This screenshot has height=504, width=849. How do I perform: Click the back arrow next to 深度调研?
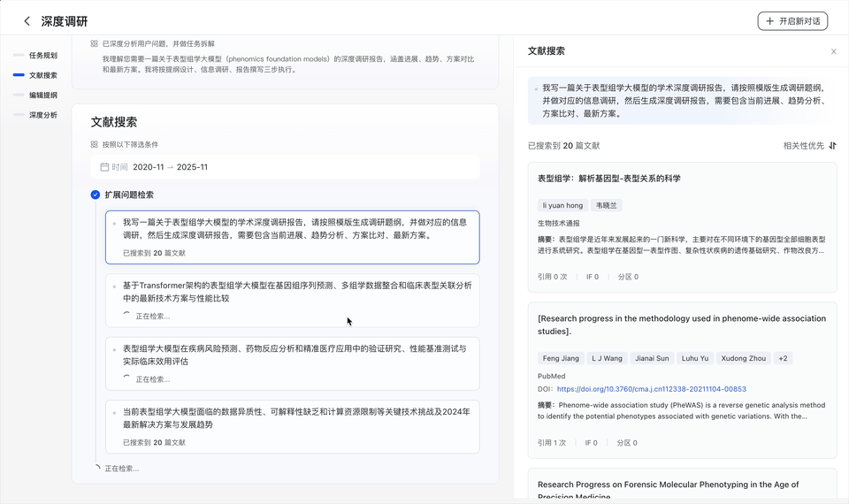pos(27,21)
